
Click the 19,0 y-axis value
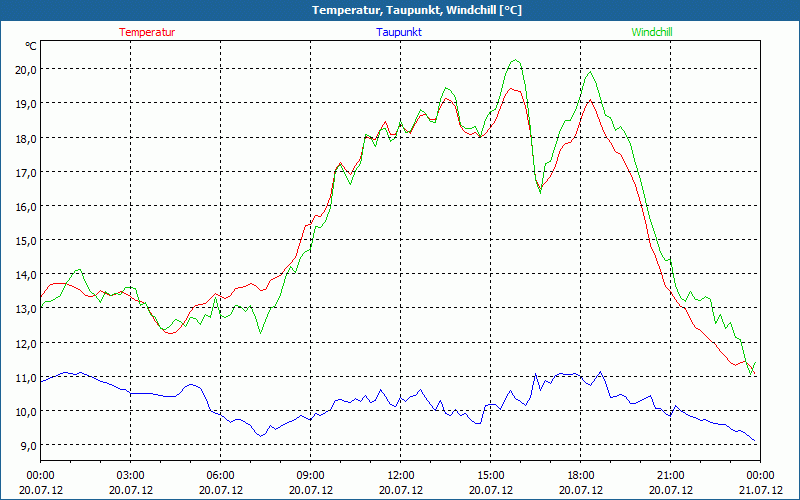coord(26,104)
